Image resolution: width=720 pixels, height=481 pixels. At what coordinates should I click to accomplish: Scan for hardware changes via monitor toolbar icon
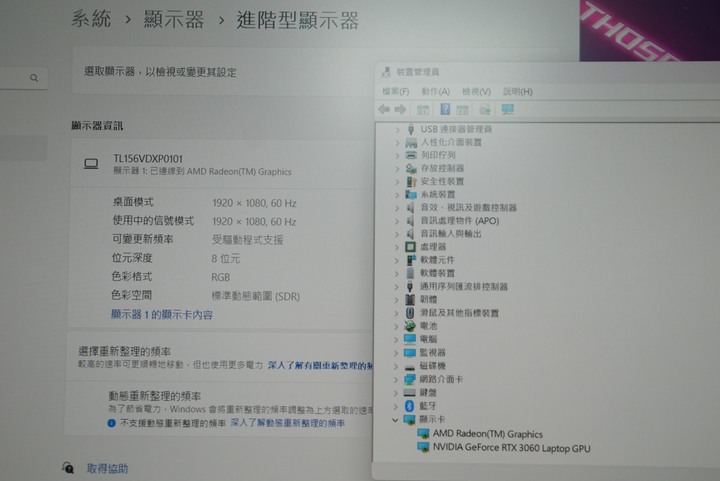(507, 109)
